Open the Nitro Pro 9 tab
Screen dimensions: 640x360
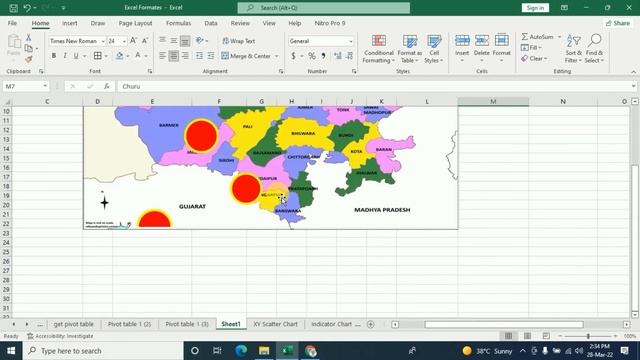pos(330,23)
